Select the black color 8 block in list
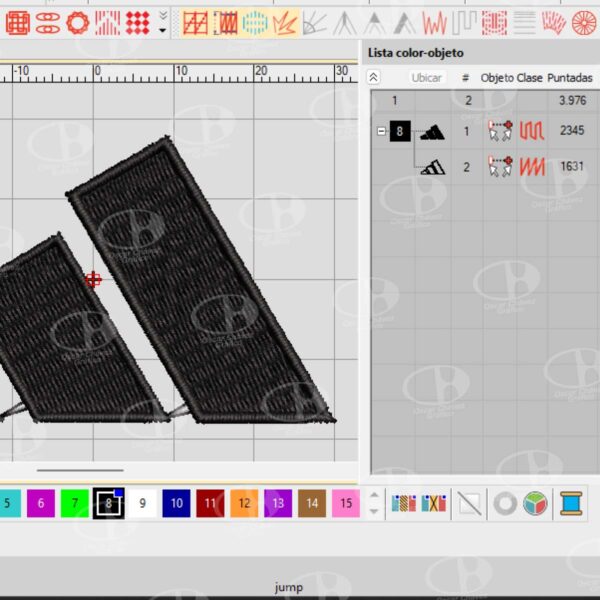 pyautogui.click(x=400, y=131)
